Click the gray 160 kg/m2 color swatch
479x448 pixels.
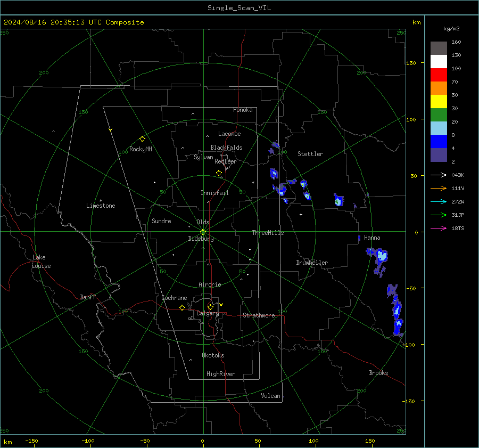439,48
